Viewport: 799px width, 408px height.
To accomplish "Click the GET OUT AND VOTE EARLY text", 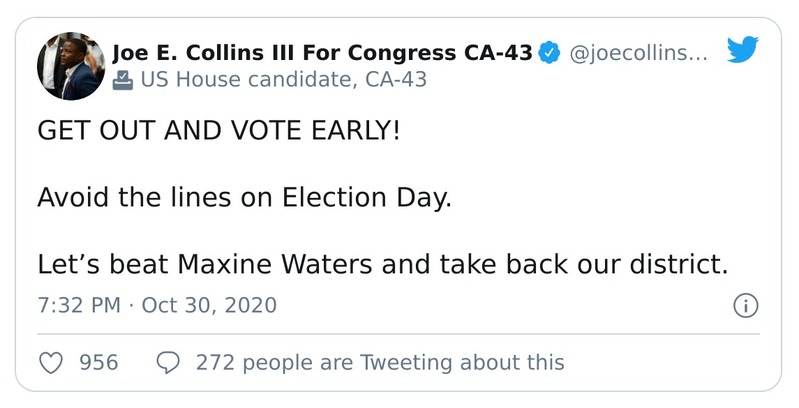I will click(x=217, y=132).
